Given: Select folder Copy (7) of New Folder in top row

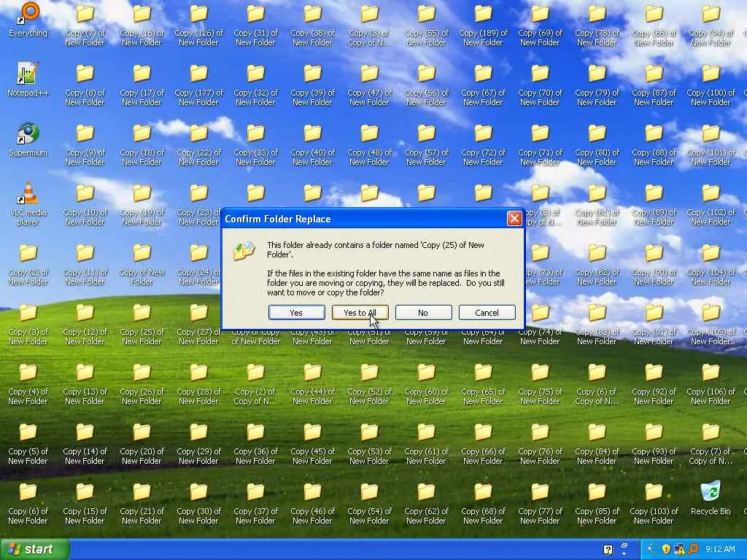Looking at the screenshot, I should pos(85,26).
